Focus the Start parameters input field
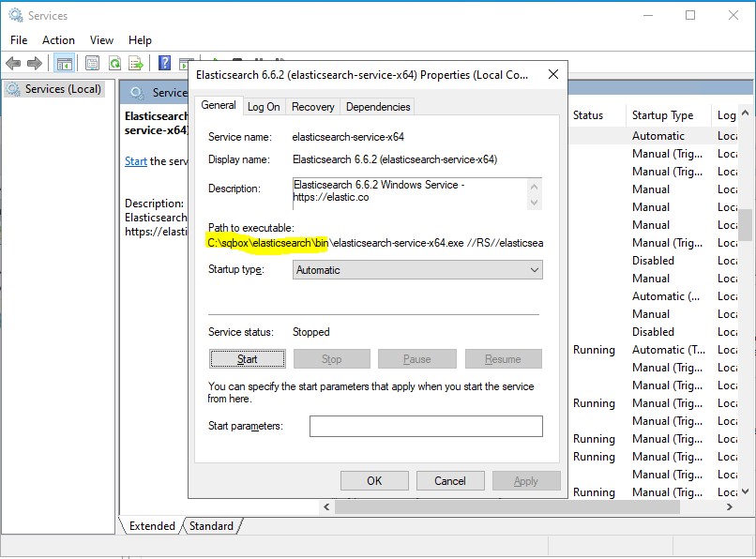This screenshot has height=559, width=756. tap(426, 427)
